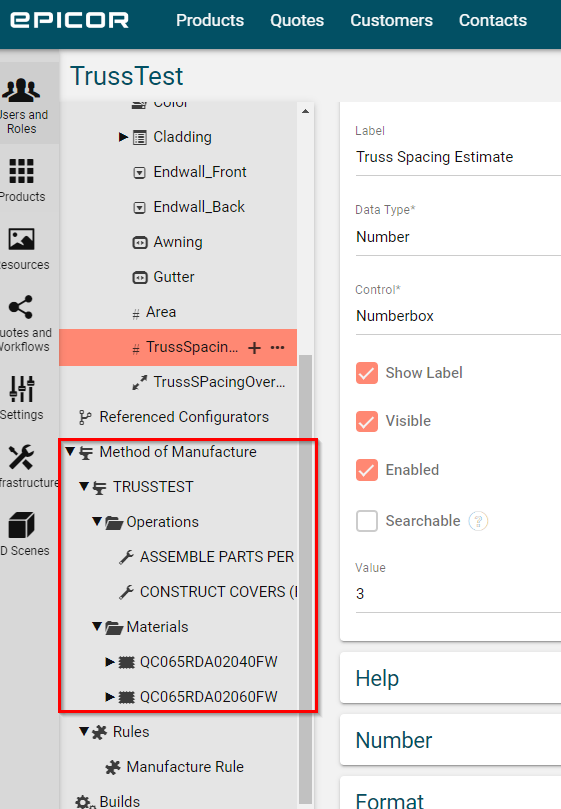This screenshot has height=809, width=561.
Task: Expand the Cladding tree node
Action: click(x=123, y=137)
